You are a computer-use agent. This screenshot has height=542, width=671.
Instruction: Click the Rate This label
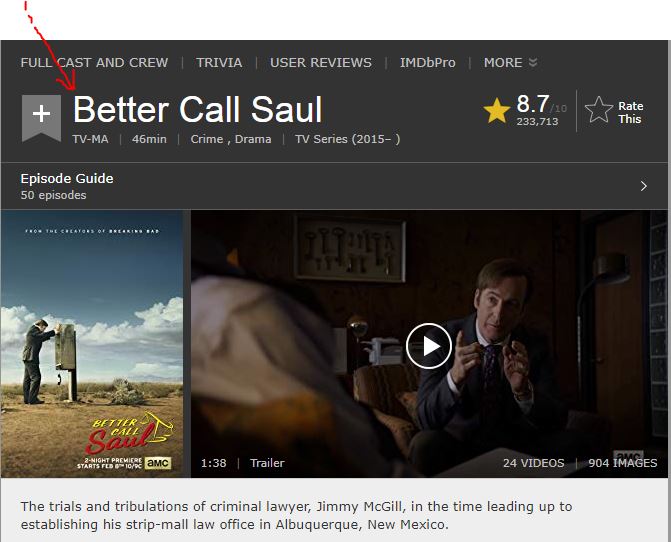tap(630, 113)
